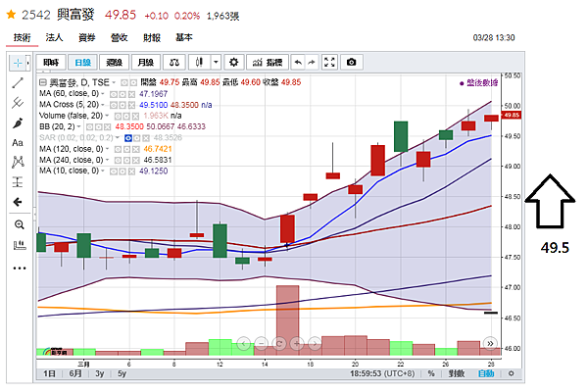Open the three-dots more tools menu

pos(20,269)
